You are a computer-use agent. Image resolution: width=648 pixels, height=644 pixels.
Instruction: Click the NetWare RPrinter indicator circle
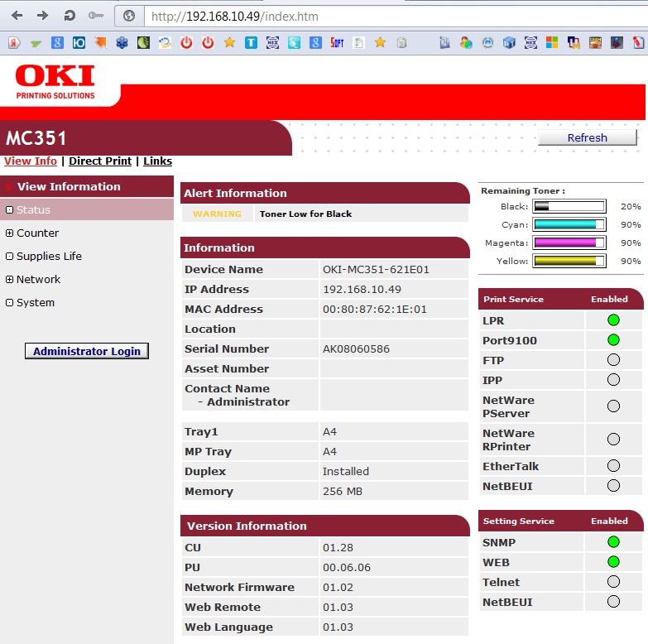tap(613, 439)
